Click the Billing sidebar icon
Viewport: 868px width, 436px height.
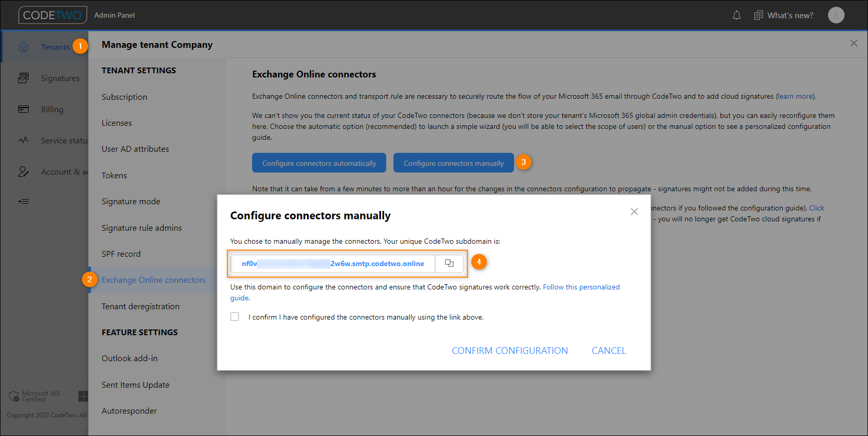tap(23, 109)
